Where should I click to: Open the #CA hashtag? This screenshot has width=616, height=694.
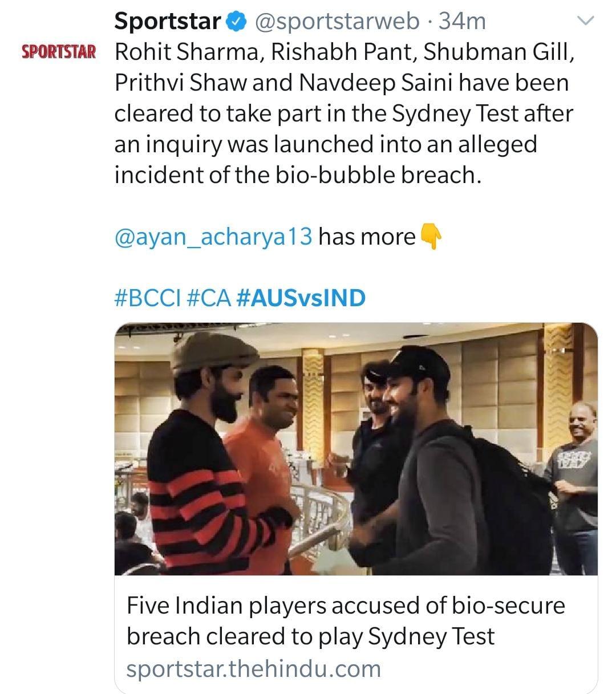coord(209,298)
